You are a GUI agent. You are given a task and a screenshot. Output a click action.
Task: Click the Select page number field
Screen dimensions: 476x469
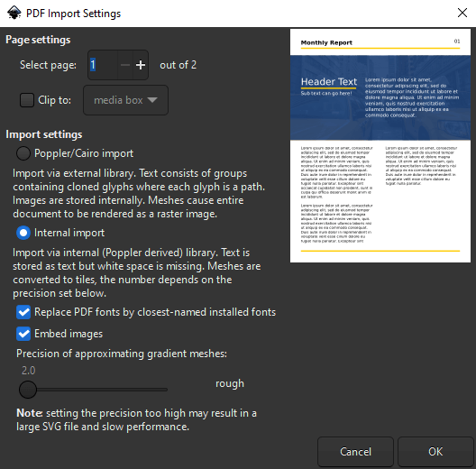(103, 65)
